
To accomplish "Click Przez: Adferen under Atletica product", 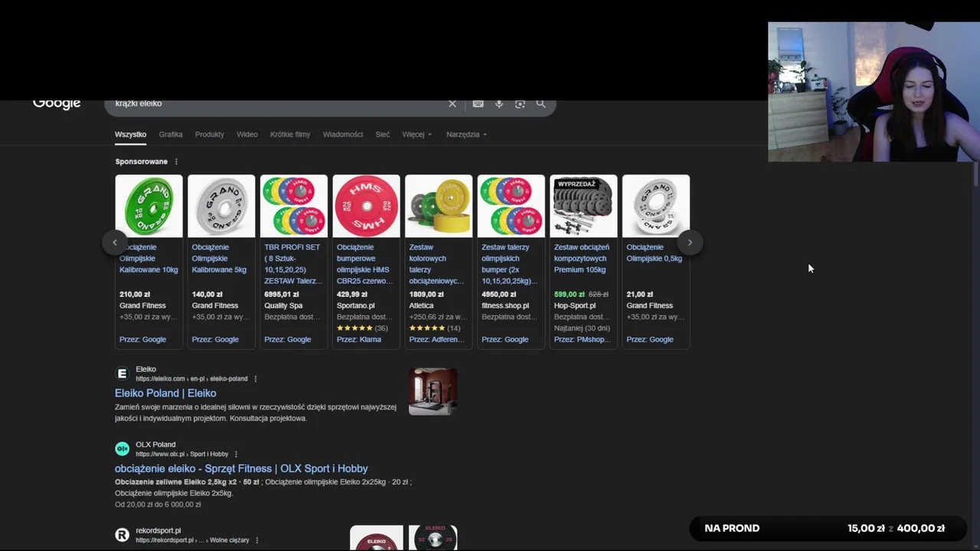I will point(436,340).
